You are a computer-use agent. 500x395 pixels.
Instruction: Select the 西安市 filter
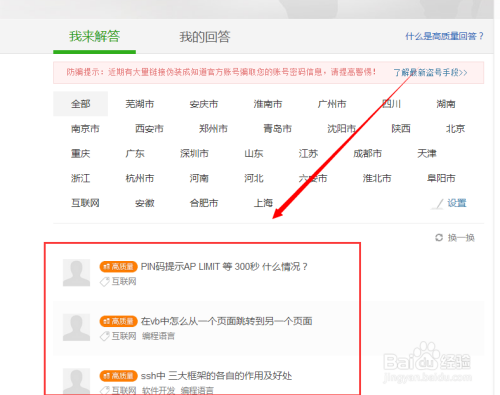[149, 129]
